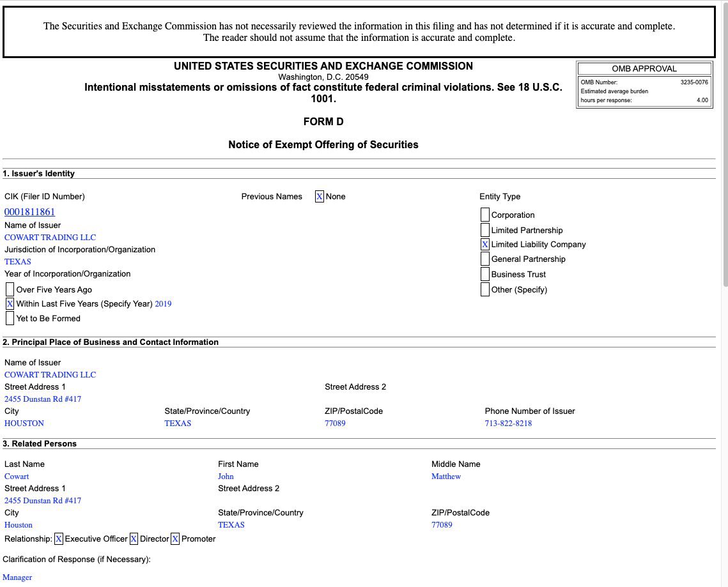Click related person ZIP 77089
This screenshot has height=587, width=728.
[442, 525]
